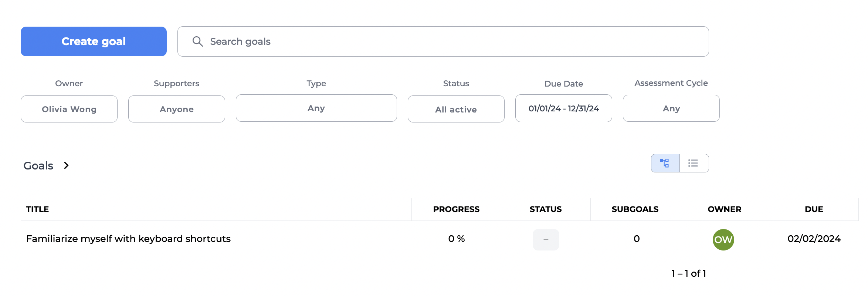Click the status dash badge

(546, 240)
